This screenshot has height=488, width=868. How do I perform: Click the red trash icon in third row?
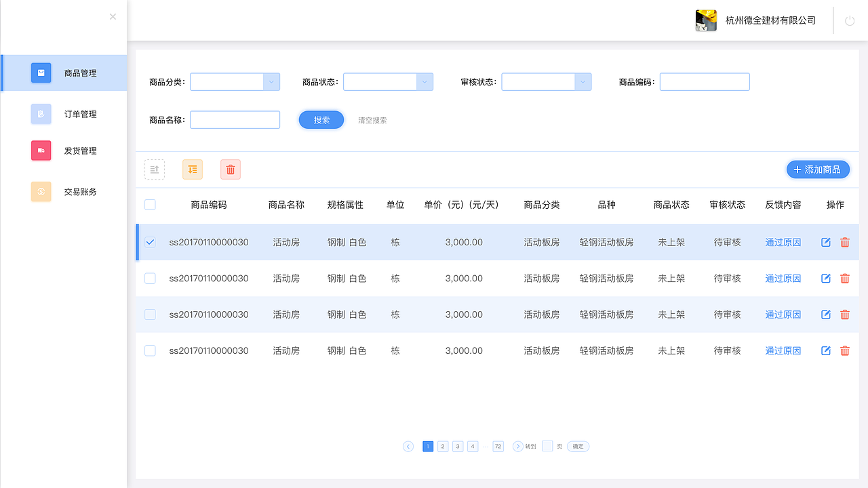coord(845,314)
